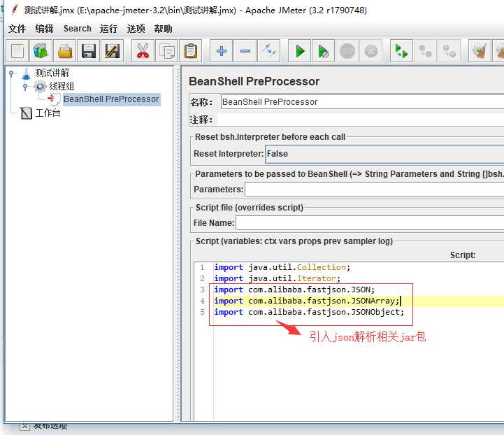Click the greyed Stop test icon
This screenshot has width=504, height=435.
[x=347, y=51]
